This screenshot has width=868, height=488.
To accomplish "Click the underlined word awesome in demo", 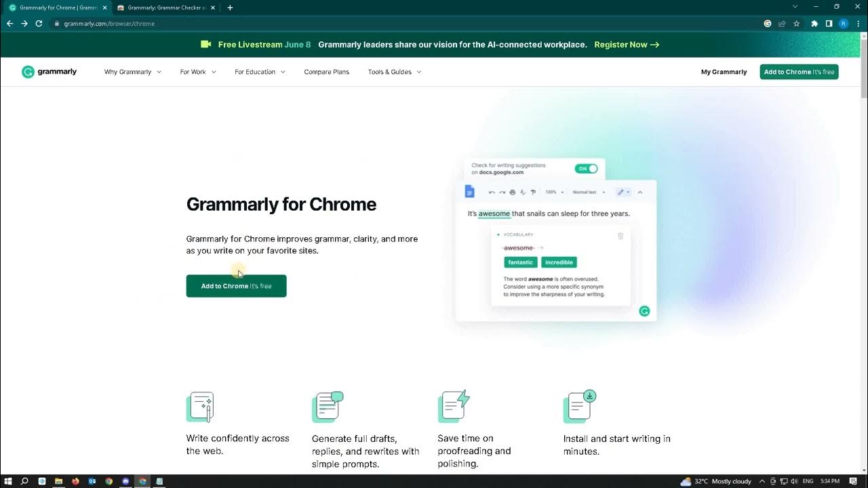I will [494, 213].
